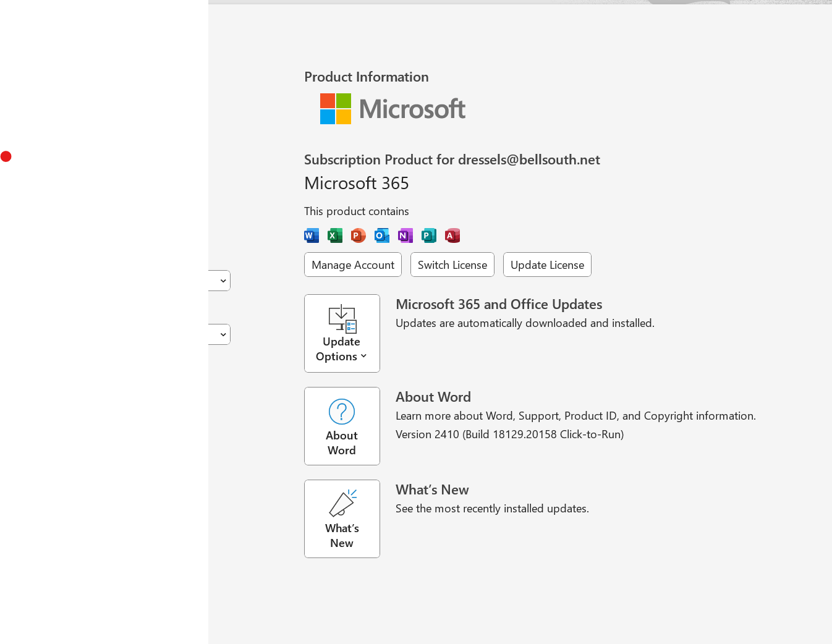Screen dimensions: 832x644
Task: Click the Switch License button
Action: [x=452, y=265]
